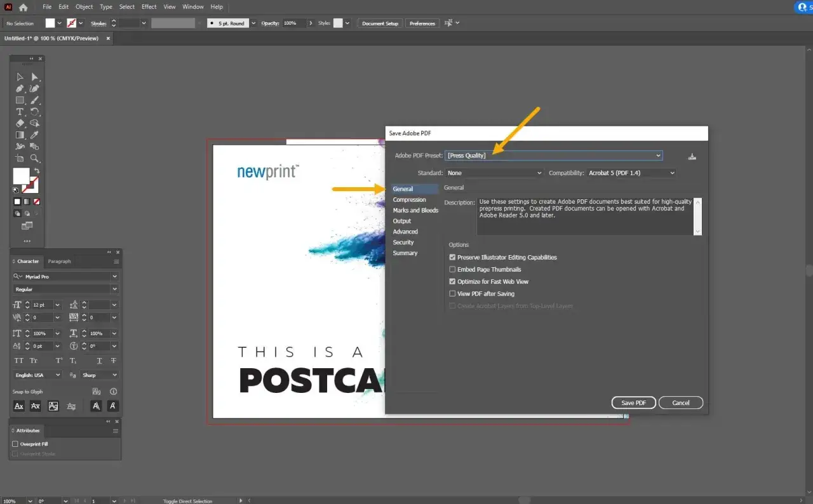This screenshot has width=813, height=504.
Task: Toggle x-height snap to glyph option
Action: pos(36,406)
